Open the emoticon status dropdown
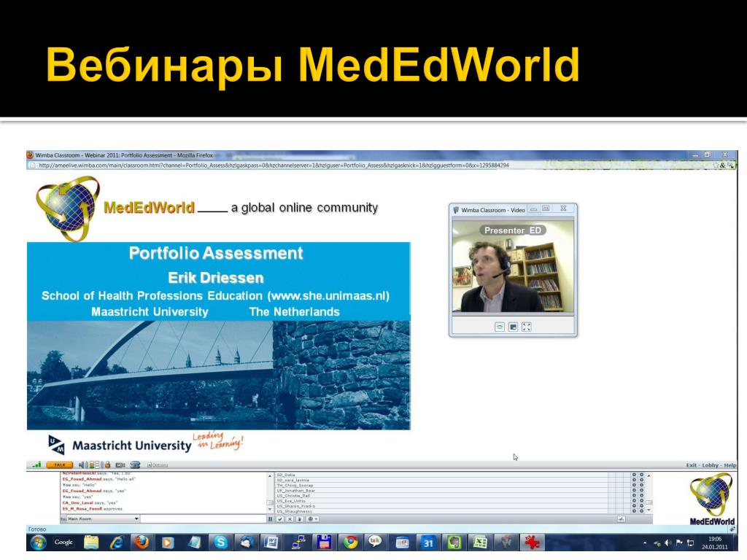Viewport: 747px width, 560px height. (x=312, y=519)
